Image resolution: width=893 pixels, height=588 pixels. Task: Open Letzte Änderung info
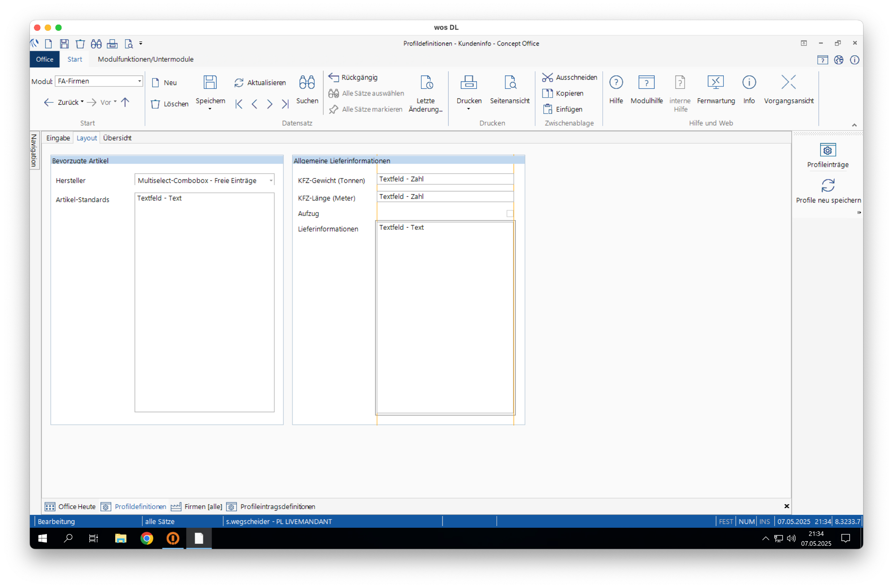(426, 94)
